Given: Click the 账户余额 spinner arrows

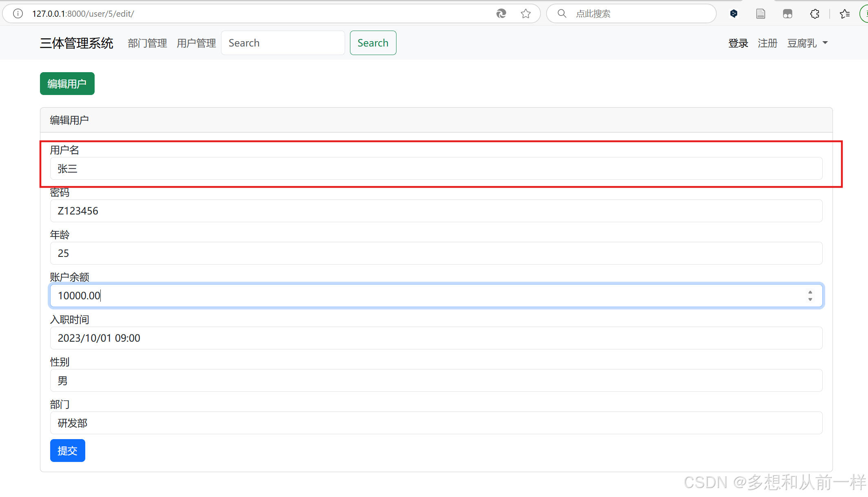Looking at the screenshot, I should (x=810, y=296).
